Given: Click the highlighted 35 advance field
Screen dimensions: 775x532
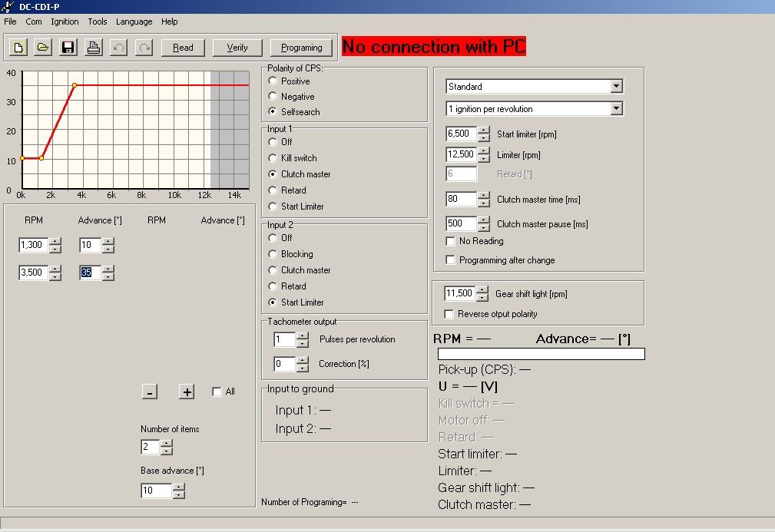Looking at the screenshot, I should pos(90,273).
